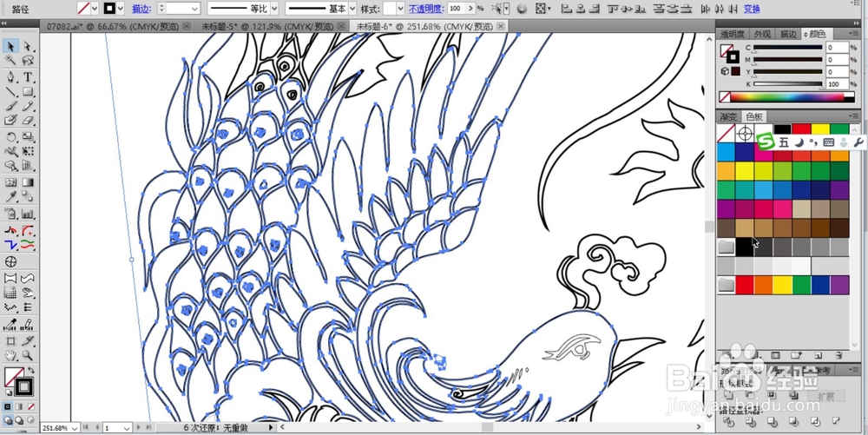Open artboard number dropdown in status bar

[126, 428]
